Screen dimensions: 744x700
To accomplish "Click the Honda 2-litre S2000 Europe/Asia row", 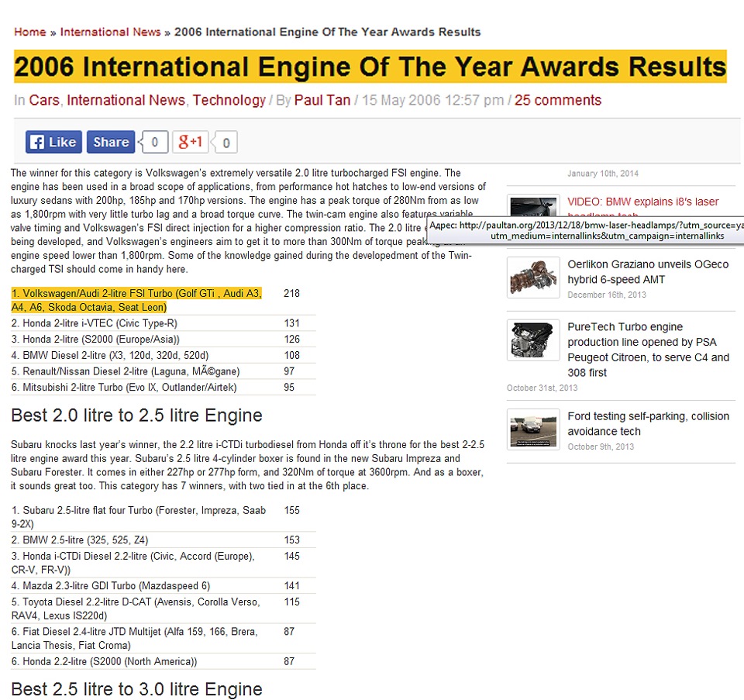I will 164,340.
